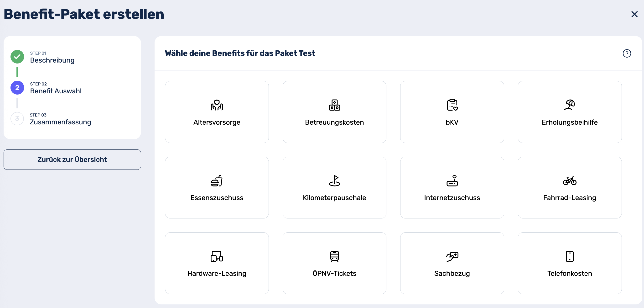This screenshot has width=644, height=308.
Task: Click the ÖPNV-Tickets train icon
Action: [x=334, y=256]
